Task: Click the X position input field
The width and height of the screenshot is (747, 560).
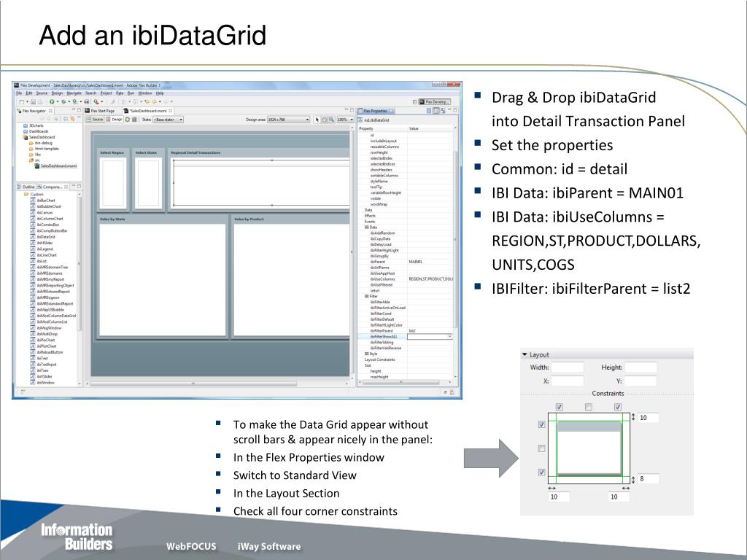Action: point(568,381)
